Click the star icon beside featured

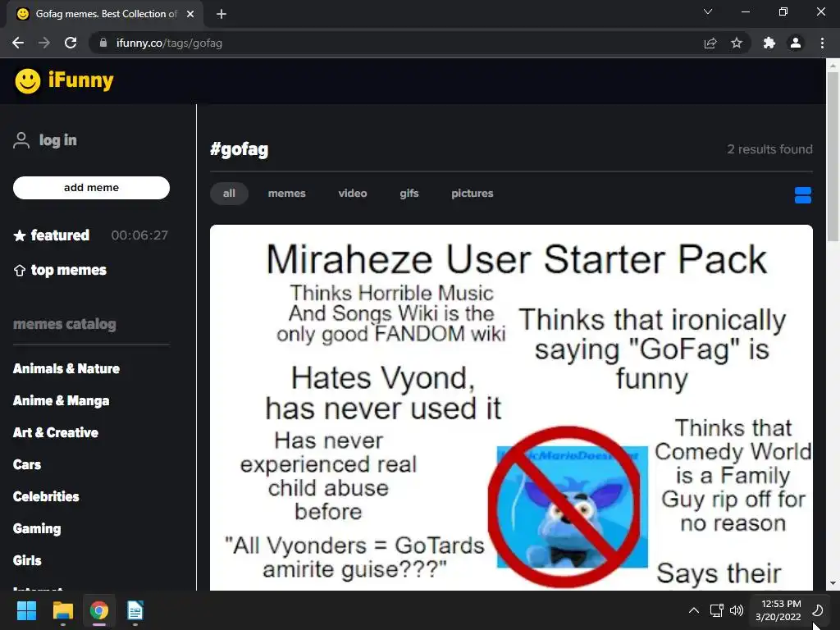click(20, 235)
